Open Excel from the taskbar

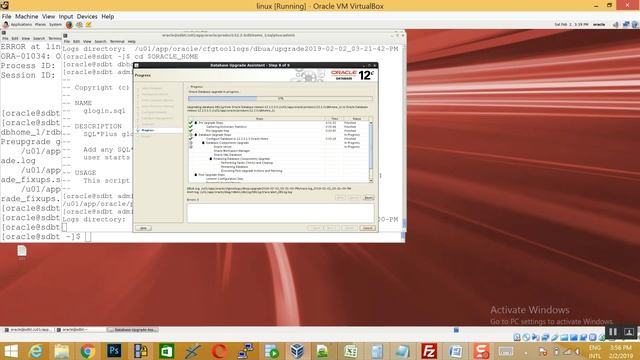[350, 351]
